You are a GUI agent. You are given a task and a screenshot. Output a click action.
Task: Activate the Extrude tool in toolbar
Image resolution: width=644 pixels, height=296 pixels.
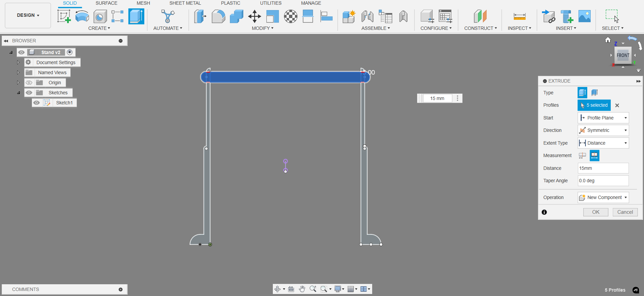[136, 16]
